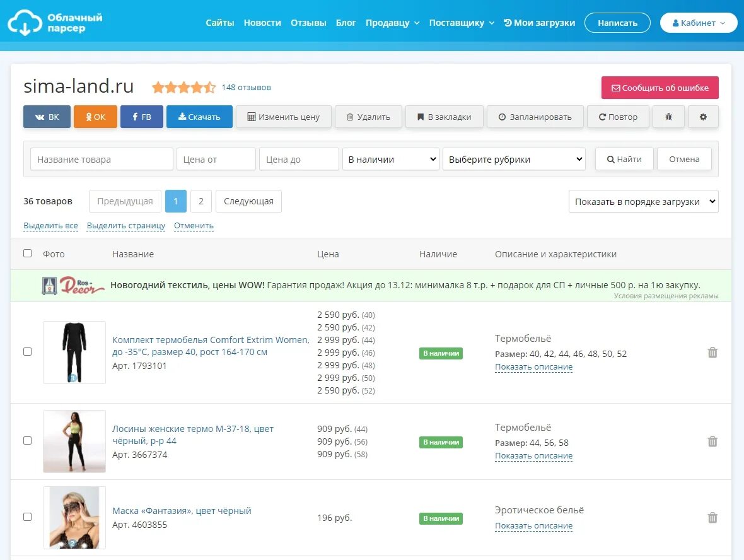Open Новости in the top navigation
The width and height of the screenshot is (744, 560).
point(262,23)
